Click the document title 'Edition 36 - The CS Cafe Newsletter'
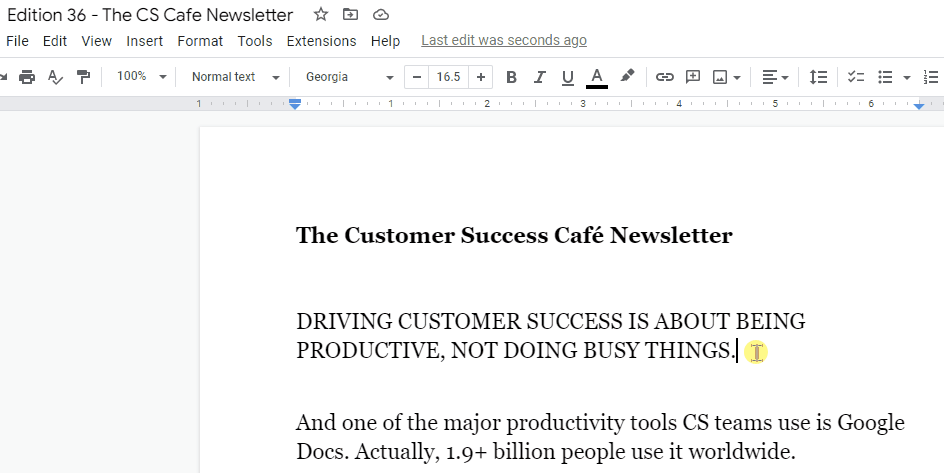The height and width of the screenshot is (473, 944). pyautogui.click(x=150, y=14)
